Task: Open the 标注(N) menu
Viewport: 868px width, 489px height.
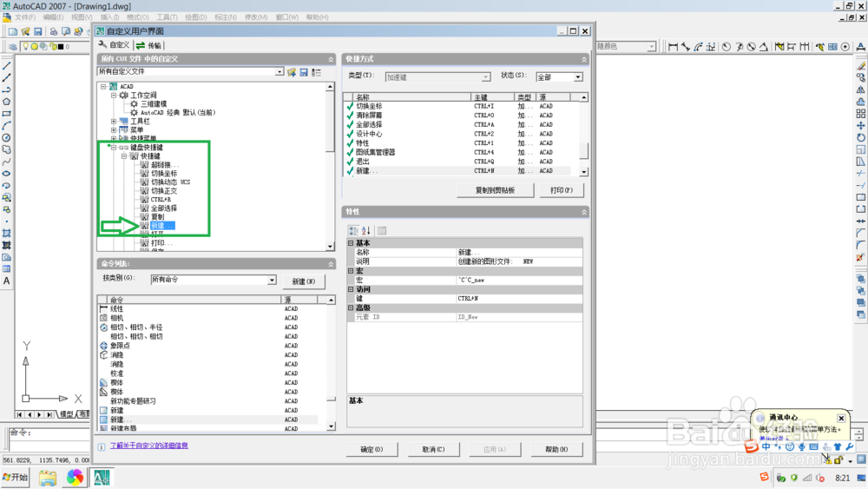Action: click(226, 17)
